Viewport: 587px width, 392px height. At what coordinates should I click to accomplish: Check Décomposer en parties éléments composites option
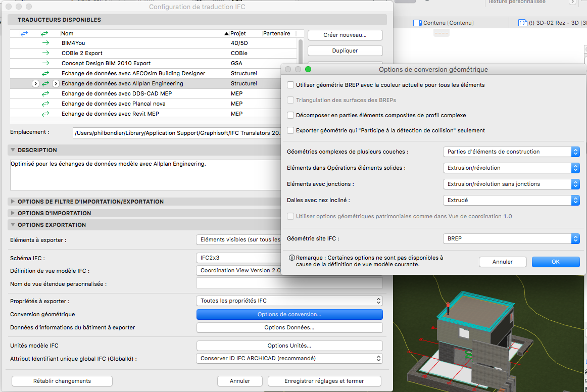290,115
